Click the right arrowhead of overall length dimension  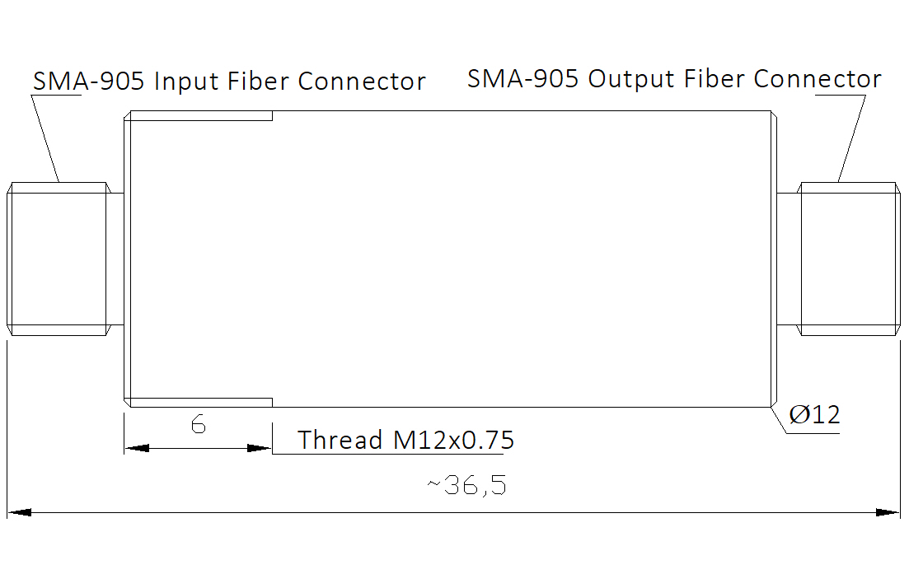coord(888,512)
